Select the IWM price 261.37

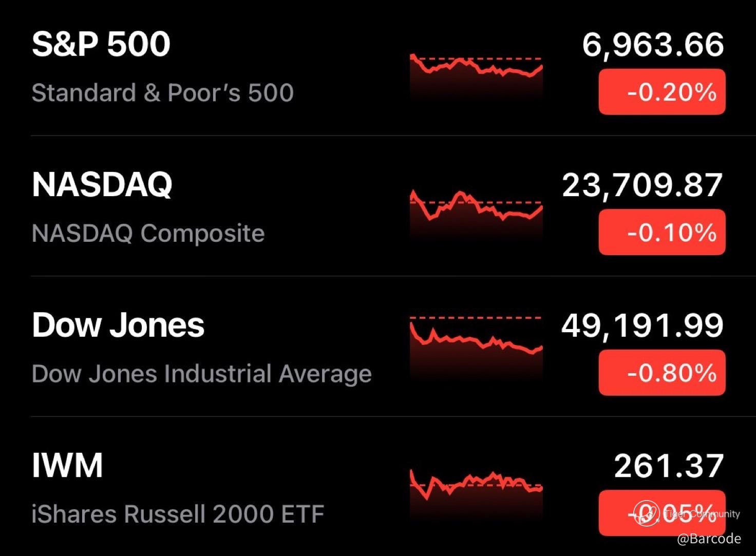669,466
